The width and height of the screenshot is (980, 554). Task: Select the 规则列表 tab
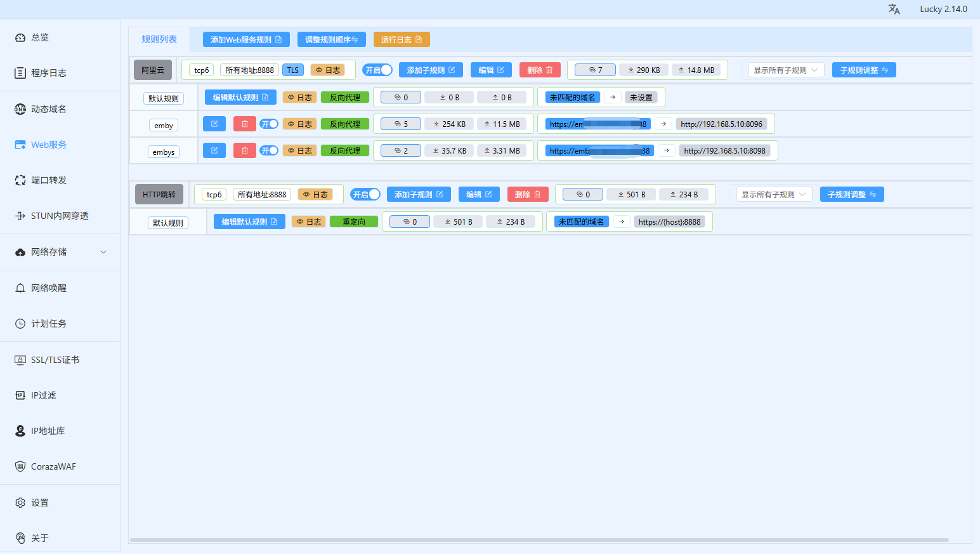159,39
